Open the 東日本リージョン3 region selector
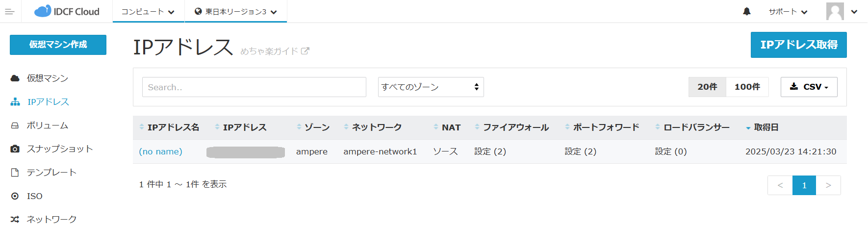The image size is (868, 226). point(236,12)
